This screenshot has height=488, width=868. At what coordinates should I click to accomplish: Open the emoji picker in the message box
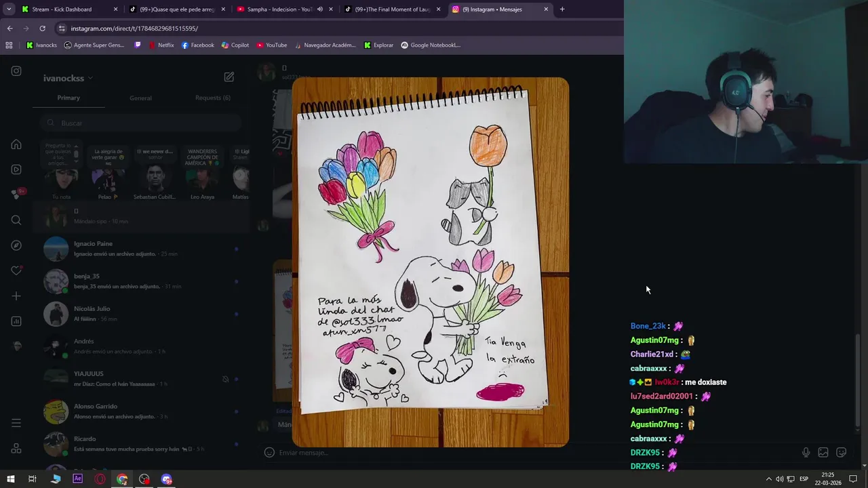(269, 453)
